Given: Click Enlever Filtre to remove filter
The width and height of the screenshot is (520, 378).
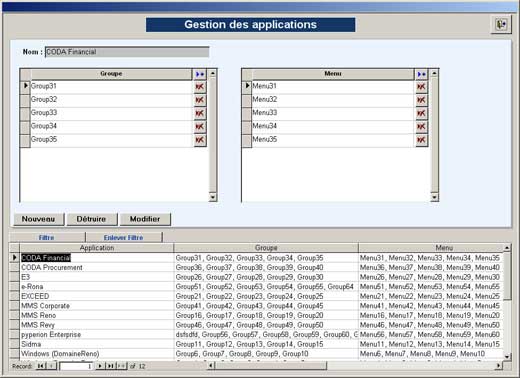Looking at the screenshot, I should [124, 237].
